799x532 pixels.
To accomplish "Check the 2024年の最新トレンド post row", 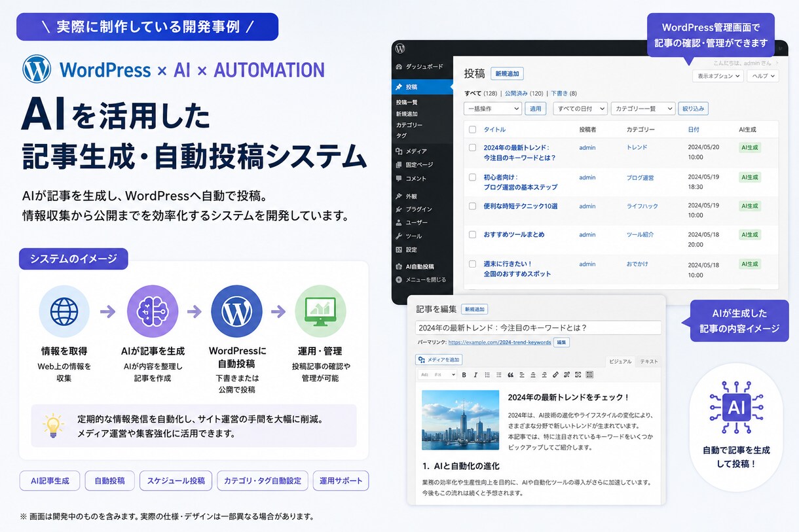I will [473, 148].
